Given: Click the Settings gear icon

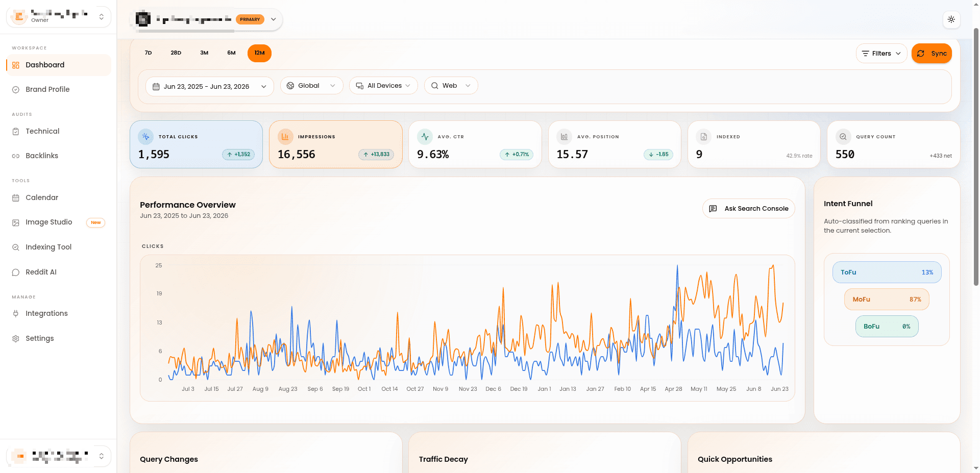Looking at the screenshot, I should (16, 339).
